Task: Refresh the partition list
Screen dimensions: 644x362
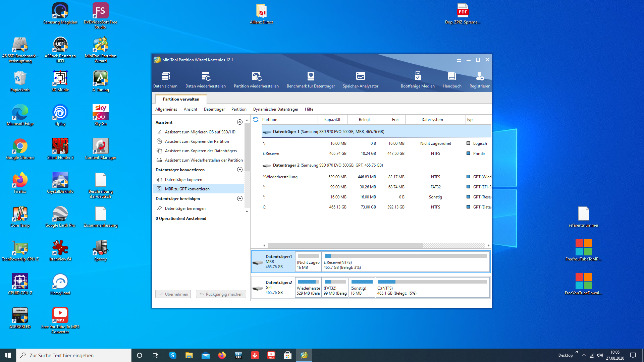Action: [256, 120]
